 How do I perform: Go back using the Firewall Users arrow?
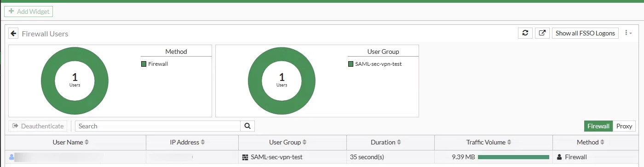13,34
